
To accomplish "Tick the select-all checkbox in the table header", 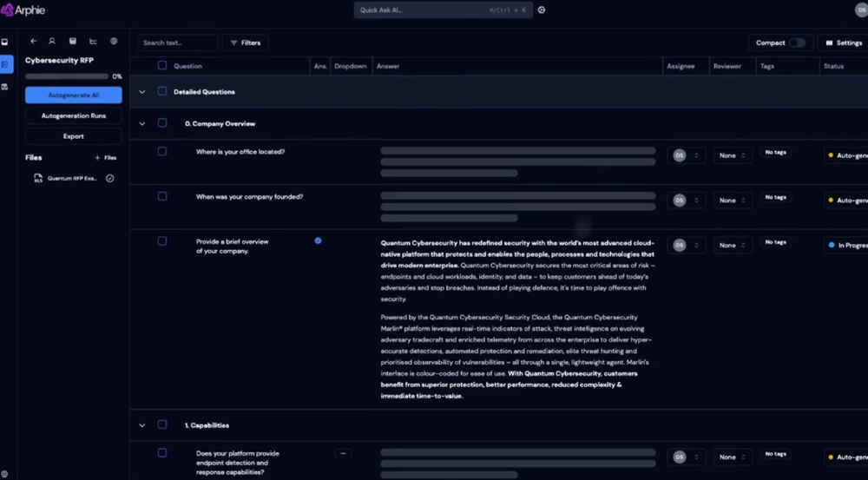I will (162, 65).
